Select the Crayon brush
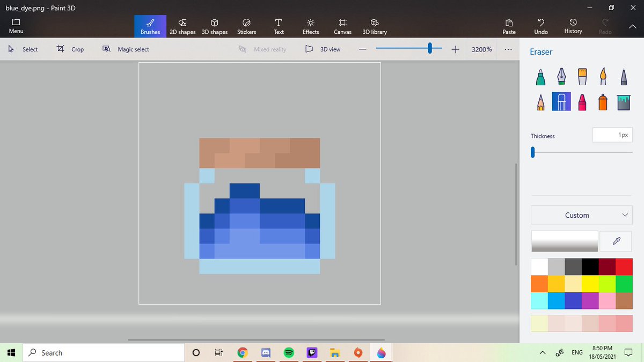This screenshot has width=644, height=362. tap(582, 101)
